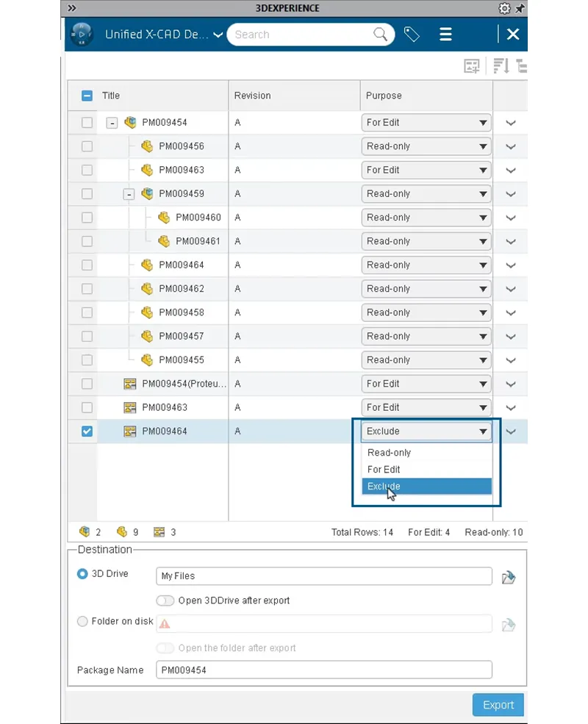588x724 pixels.
Task: Click the pin icon in title bar
Action: coord(520,8)
